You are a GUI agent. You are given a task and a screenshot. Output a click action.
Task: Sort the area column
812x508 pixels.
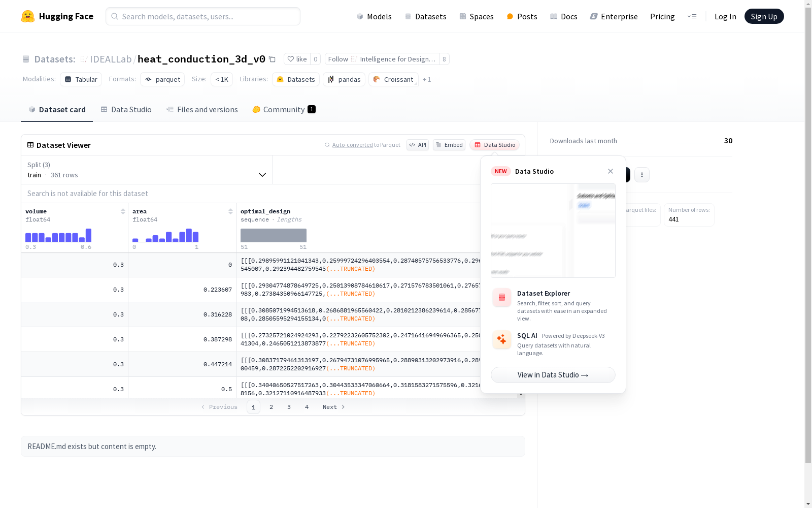(230, 211)
